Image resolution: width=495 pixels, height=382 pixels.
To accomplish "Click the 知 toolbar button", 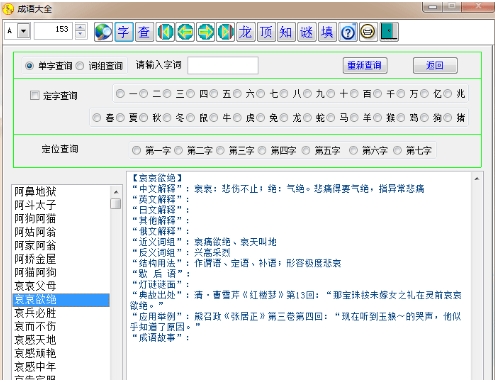I will pyautogui.click(x=286, y=32).
